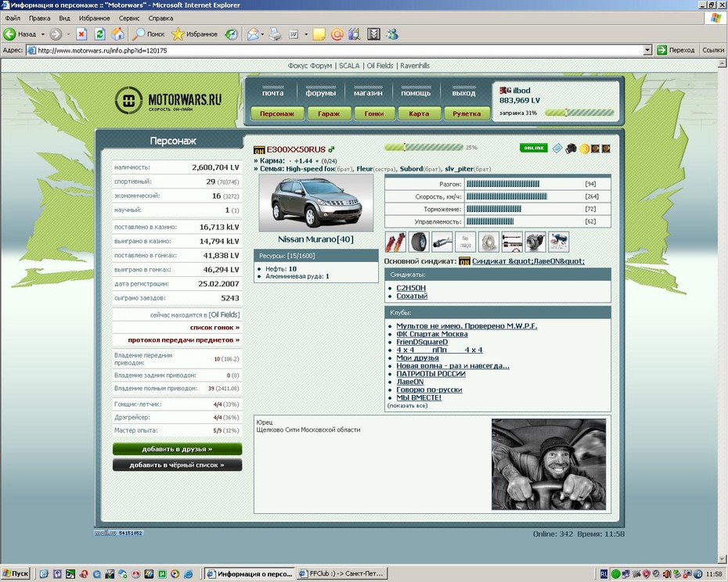Open the Forward button history dropdown arrow
728x582 pixels.
point(68,34)
